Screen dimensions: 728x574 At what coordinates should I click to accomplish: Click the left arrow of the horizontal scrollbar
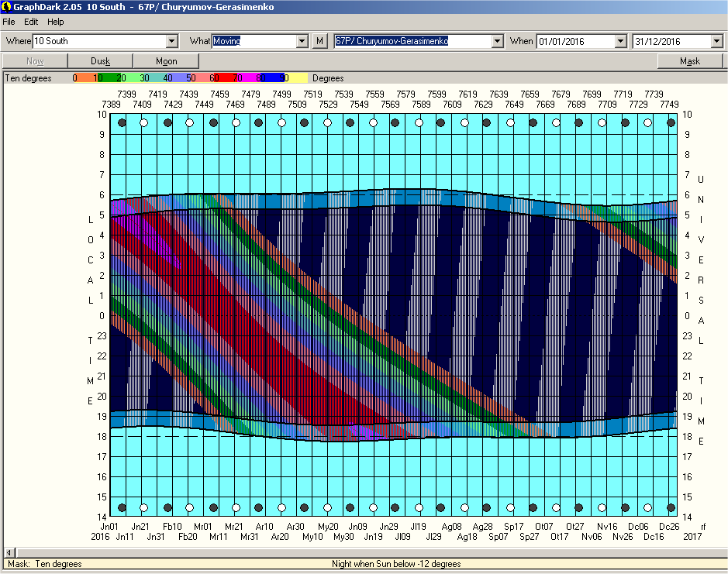click(x=9, y=552)
